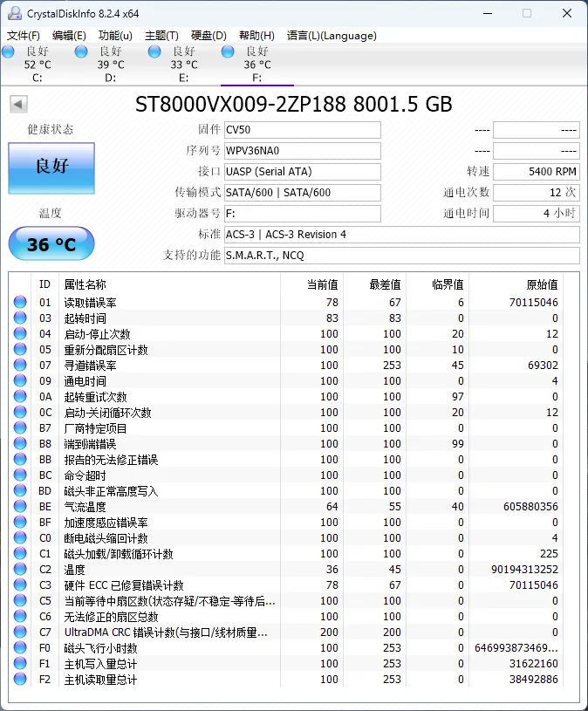Select the F: drive at 36 °C

pyautogui.click(x=257, y=64)
